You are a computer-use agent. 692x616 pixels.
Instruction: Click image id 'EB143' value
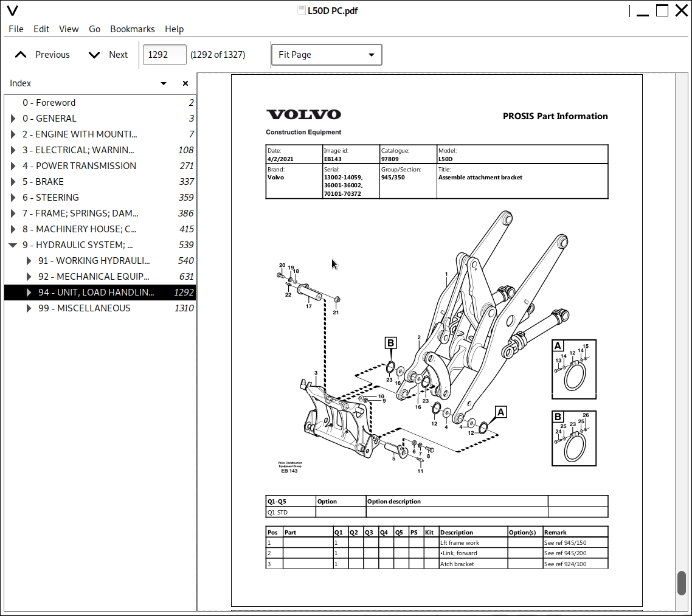tap(333, 159)
